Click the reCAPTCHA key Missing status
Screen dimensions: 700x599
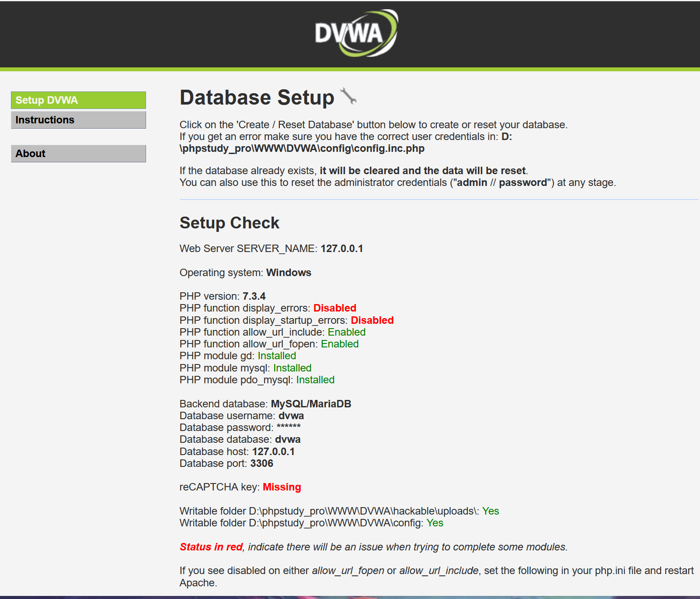(x=282, y=487)
